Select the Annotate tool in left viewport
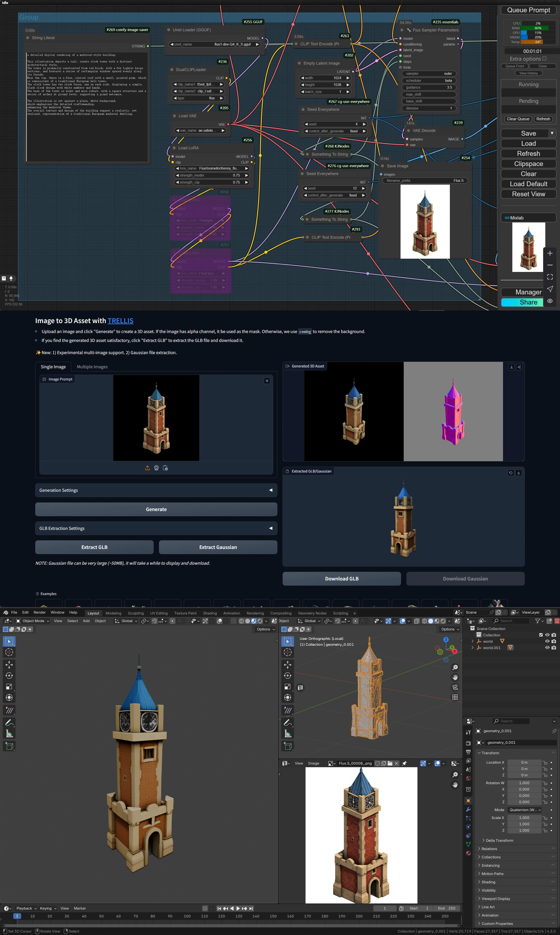 click(9, 723)
